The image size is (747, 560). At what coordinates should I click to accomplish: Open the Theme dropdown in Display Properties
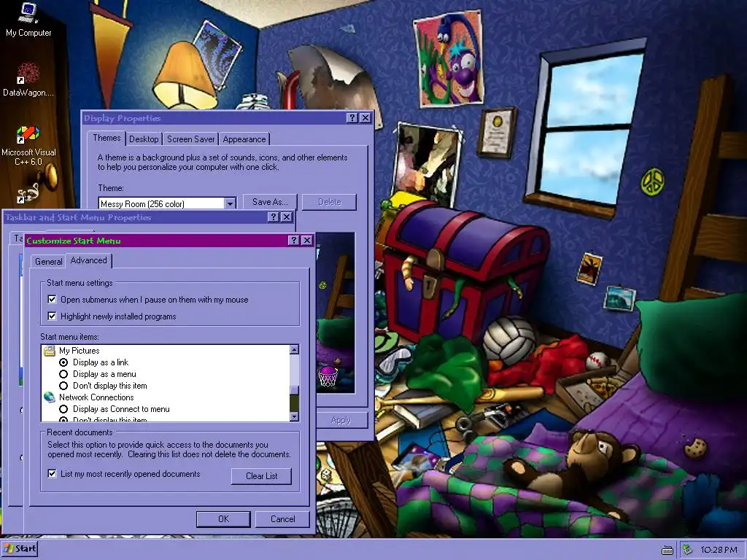coord(230,204)
